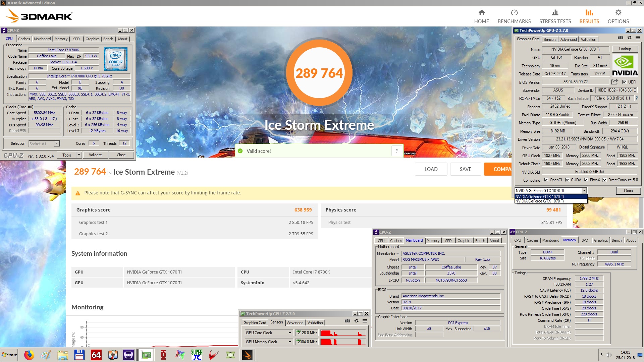Open the hamburger menu in the GPU-Z Graphics Card window

pyautogui.click(x=638, y=38)
